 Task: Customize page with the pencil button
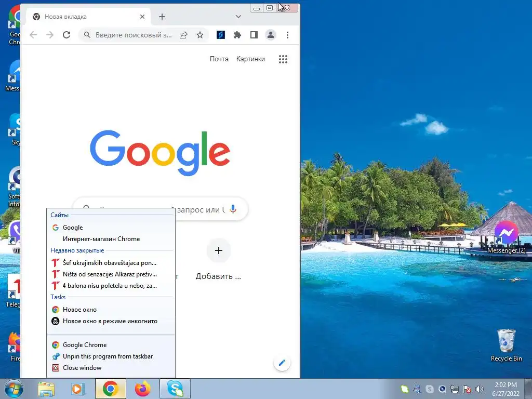[x=282, y=363]
